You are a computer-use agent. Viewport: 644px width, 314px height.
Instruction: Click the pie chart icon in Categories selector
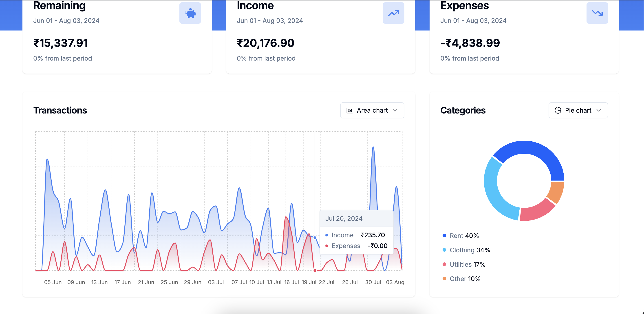pyautogui.click(x=558, y=110)
